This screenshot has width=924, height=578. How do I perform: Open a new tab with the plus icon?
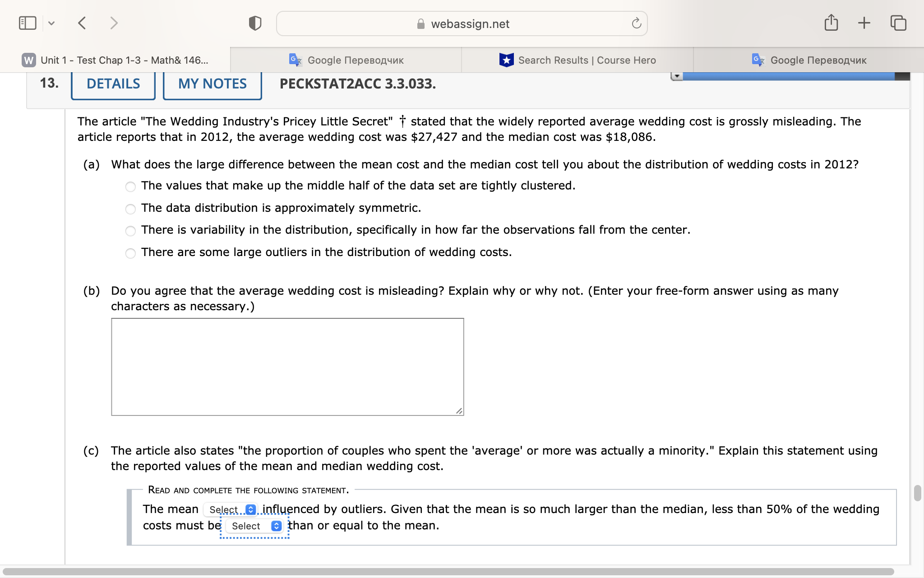click(x=864, y=23)
